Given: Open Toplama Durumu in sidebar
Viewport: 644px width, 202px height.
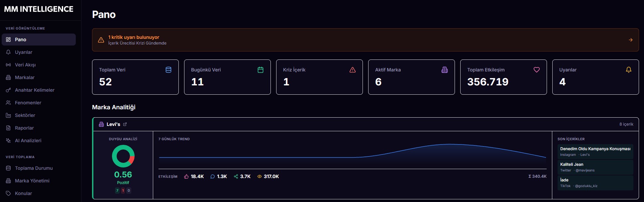Looking at the screenshot, I should pyautogui.click(x=34, y=168).
